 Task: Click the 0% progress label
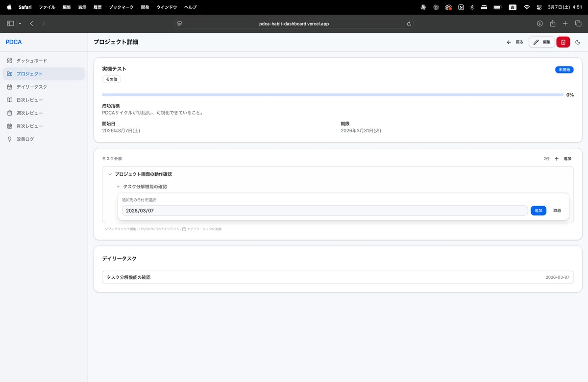tap(570, 95)
